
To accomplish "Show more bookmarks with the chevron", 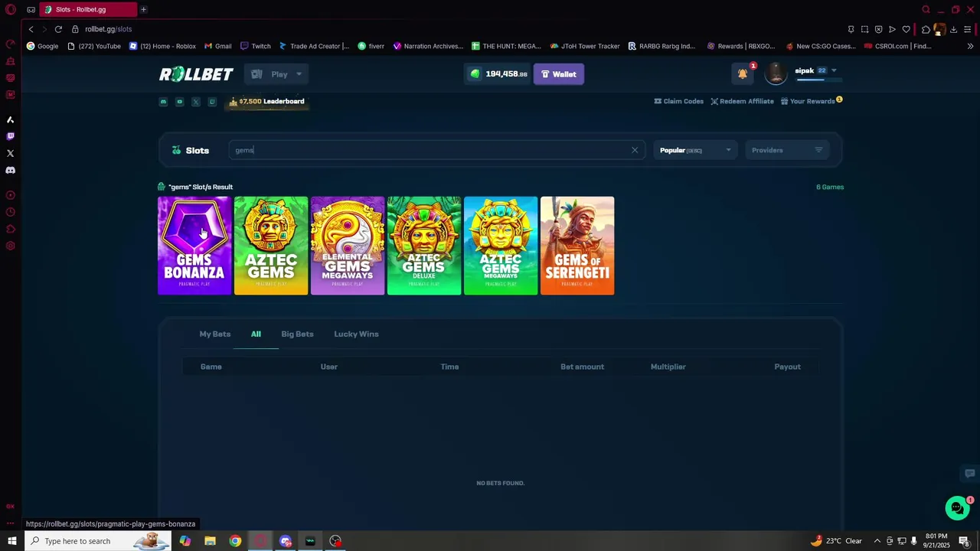I will (x=970, y=46).
